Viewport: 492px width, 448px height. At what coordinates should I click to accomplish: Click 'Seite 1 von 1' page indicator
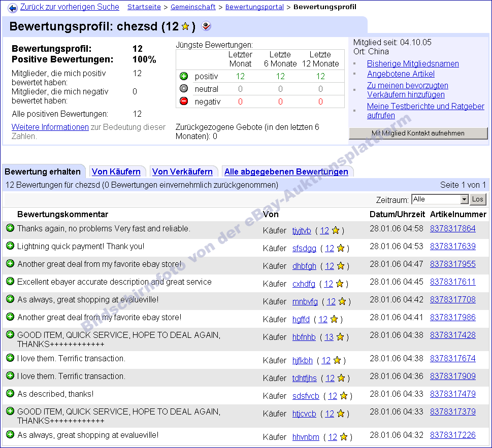coord(463,185)
